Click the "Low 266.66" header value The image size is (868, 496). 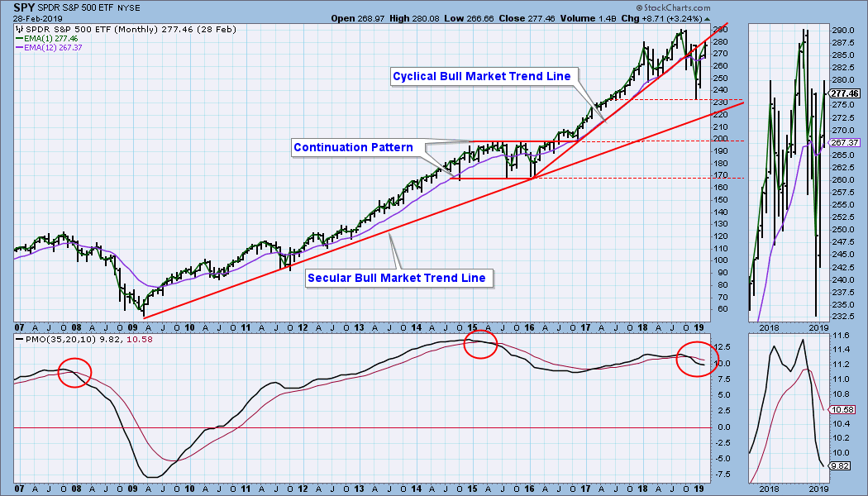(x=469, y=19)
